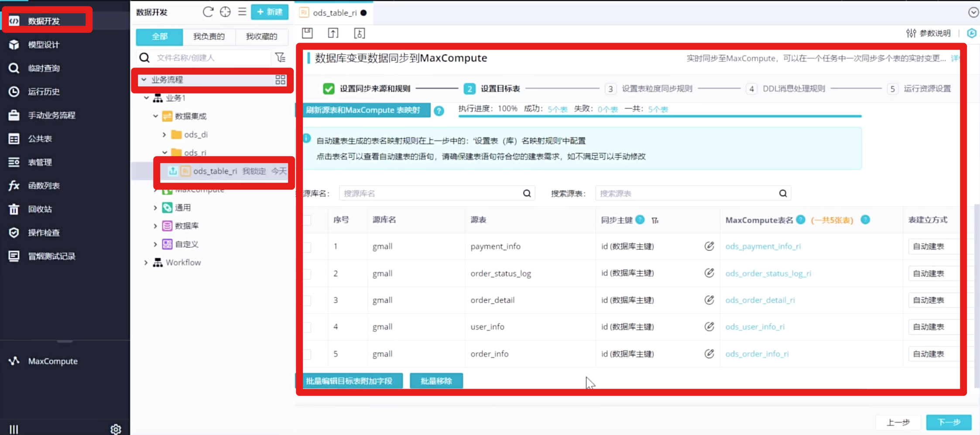This screenshot has height=435, width=980.
Task: Select the 我负责的 tab
Action: pos(209,36)
